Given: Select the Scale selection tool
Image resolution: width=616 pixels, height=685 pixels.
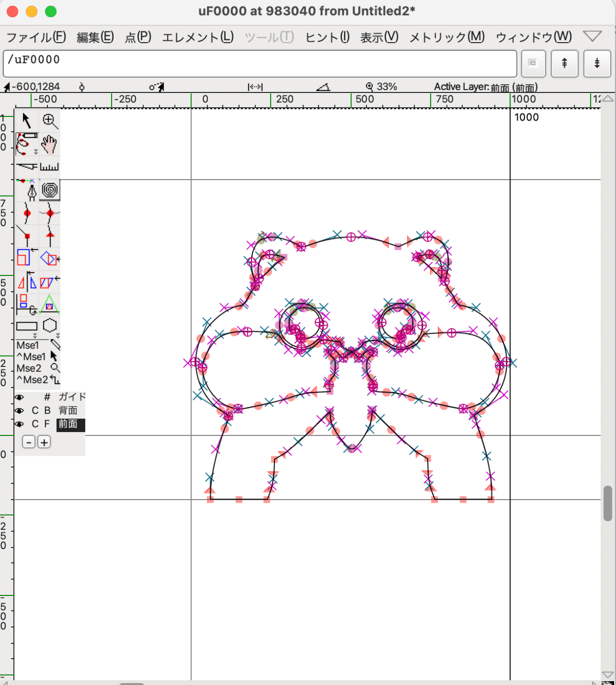Looking at the screenshot, I should click(26, 258).
